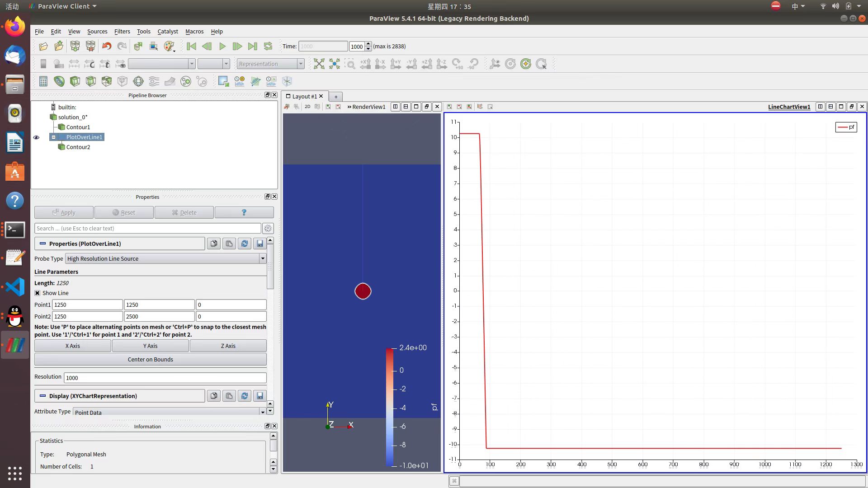Toggle visibility eye of PlotOverLine1
This screenshot has height=488, width=868.
tap(36, 137)
